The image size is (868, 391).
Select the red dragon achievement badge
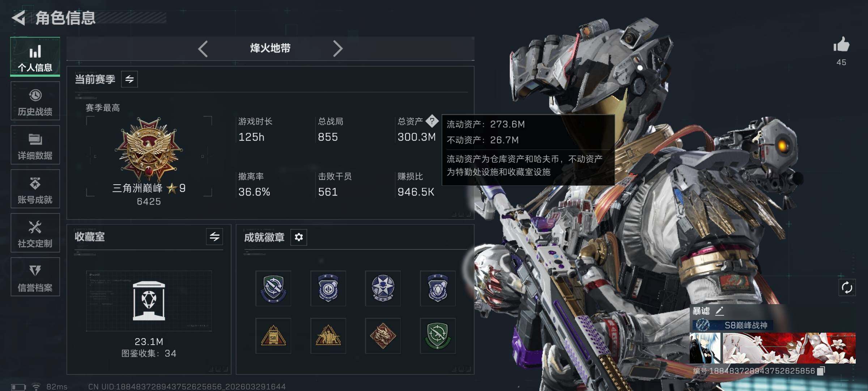(x=383, y=336)
